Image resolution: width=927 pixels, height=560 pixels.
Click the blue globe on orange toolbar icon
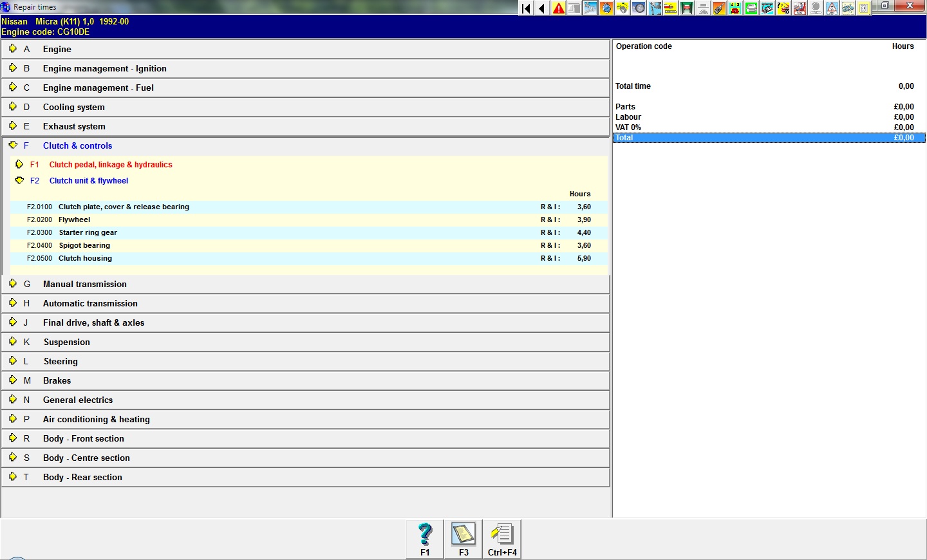click(606, 8)
